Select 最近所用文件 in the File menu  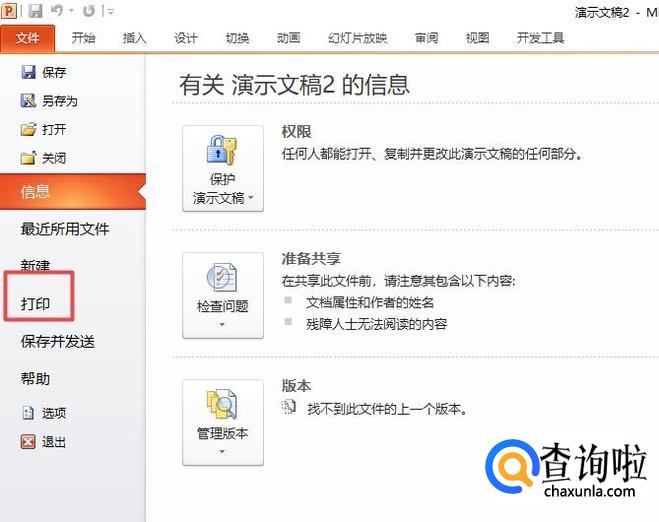[x=65, y=229]
